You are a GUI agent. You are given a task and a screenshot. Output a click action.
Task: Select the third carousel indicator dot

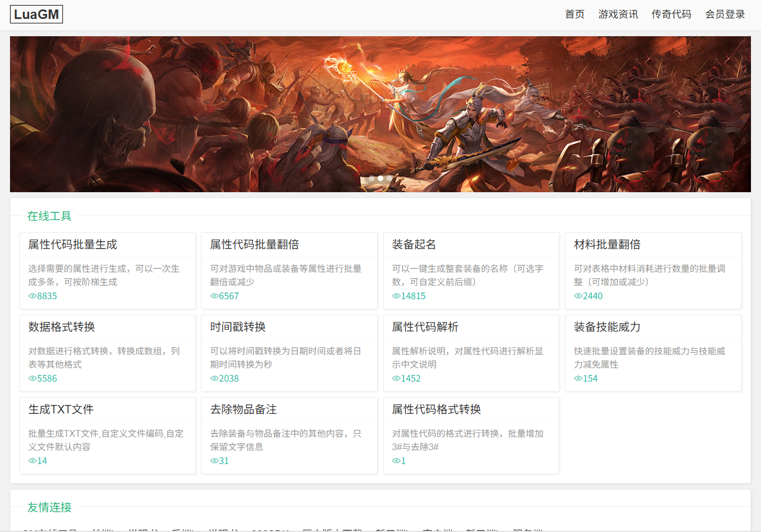(389, 178)
